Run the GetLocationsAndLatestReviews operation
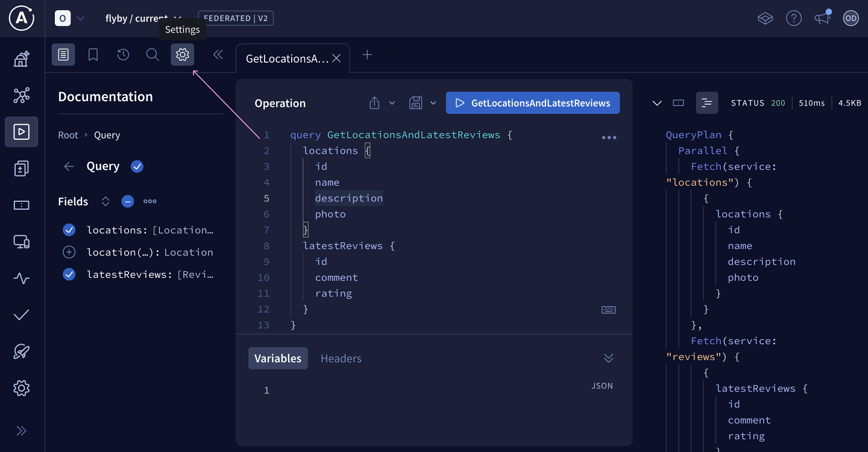 533,103
